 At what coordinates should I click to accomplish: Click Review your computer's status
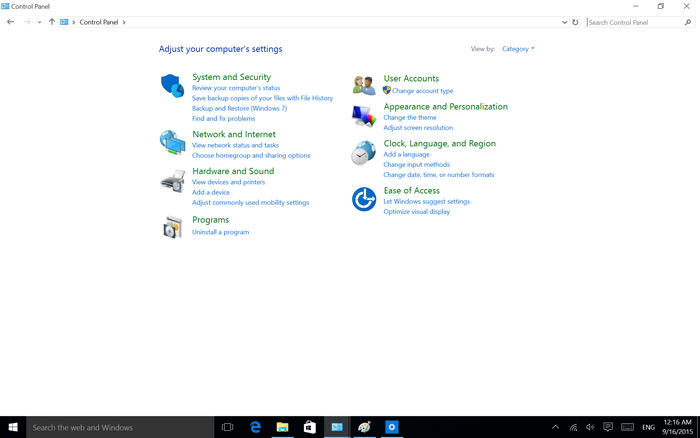click(236, 88)
